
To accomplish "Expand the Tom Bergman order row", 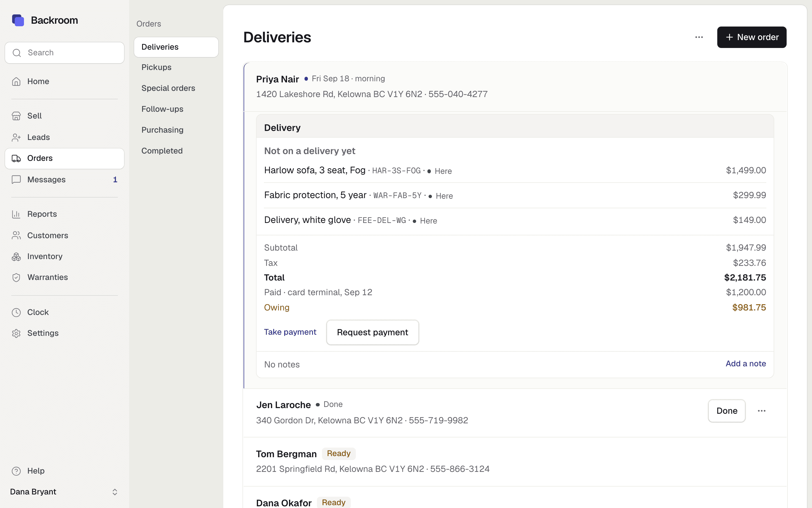I will (x=515, y=462).
